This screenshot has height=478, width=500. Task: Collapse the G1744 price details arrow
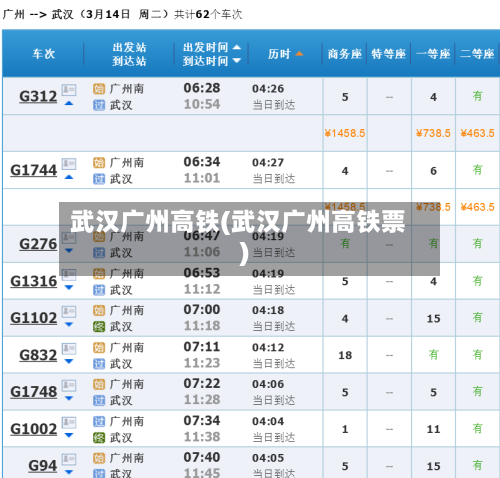[69, 177]
